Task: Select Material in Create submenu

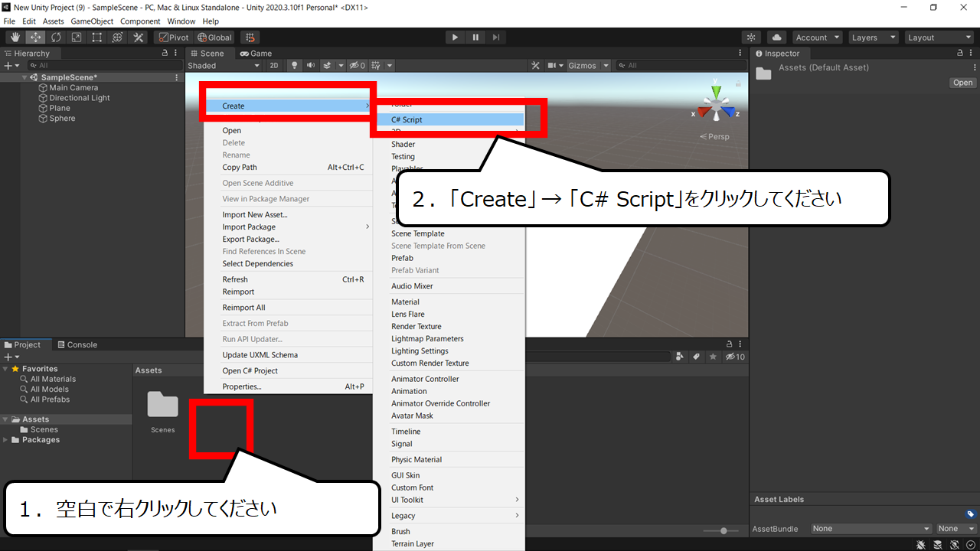Action: [450, 302]
